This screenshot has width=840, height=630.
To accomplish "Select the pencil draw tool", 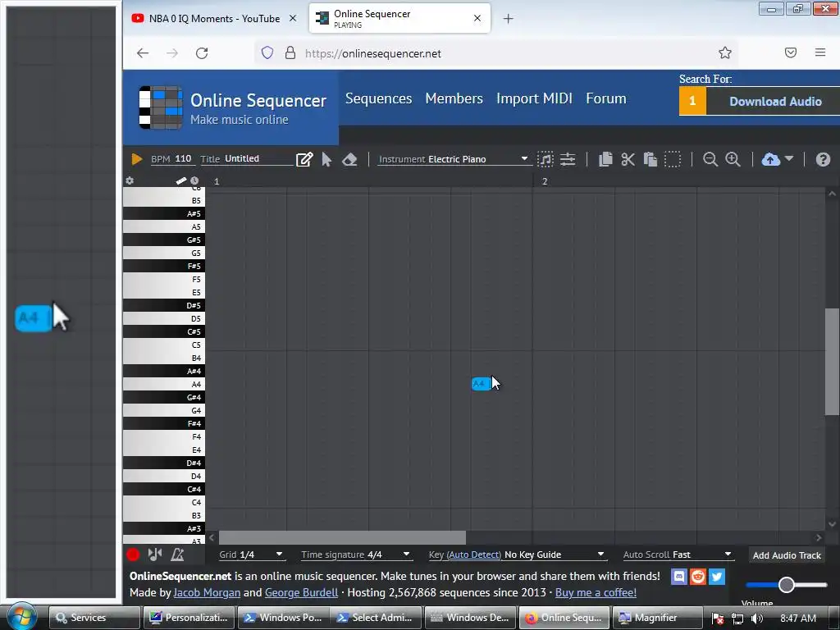I will (304, 159).
